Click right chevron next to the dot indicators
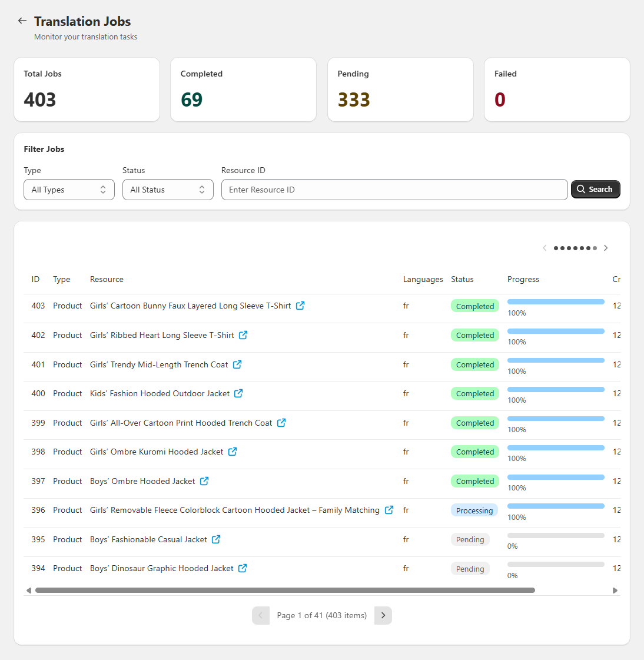The width and height of the screenshot is (644, 660). click(x=606, y=248)
